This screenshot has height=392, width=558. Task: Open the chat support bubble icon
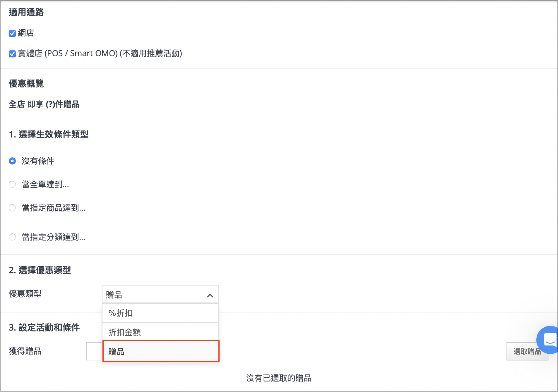pyautogui.click(x=548, y=340)
